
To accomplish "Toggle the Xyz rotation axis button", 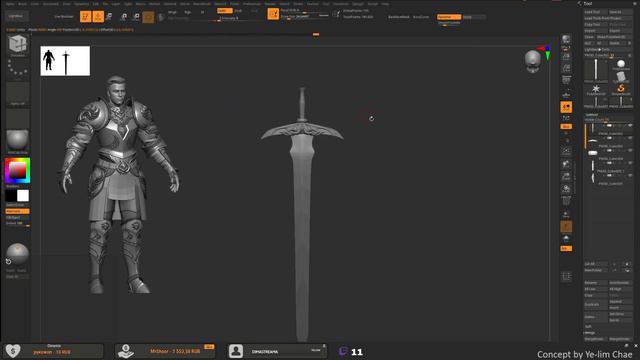I will [566, 127].
